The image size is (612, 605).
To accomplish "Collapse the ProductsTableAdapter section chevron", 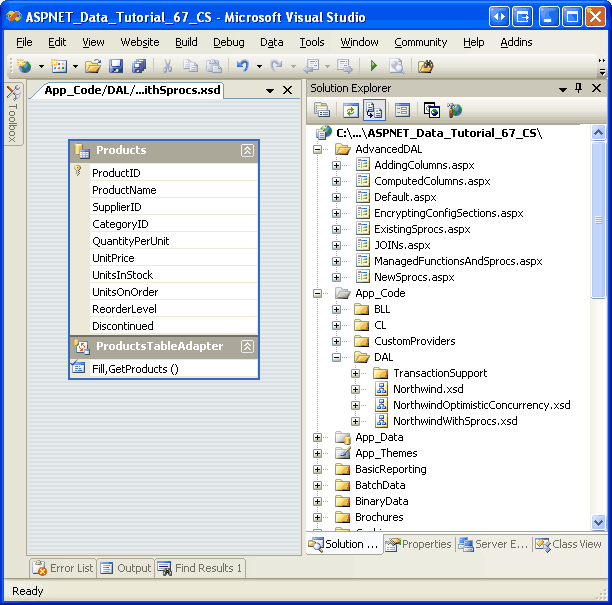I will tap(247, 347).
